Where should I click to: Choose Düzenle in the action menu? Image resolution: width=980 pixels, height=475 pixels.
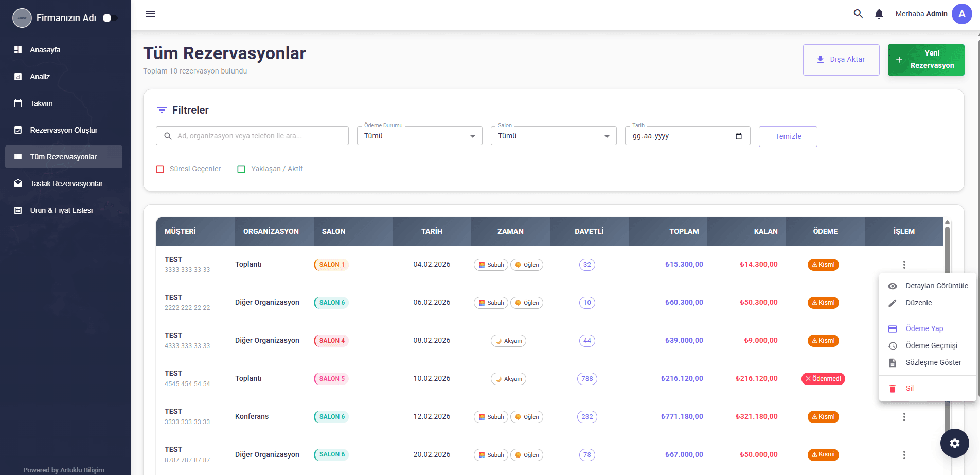928,303
